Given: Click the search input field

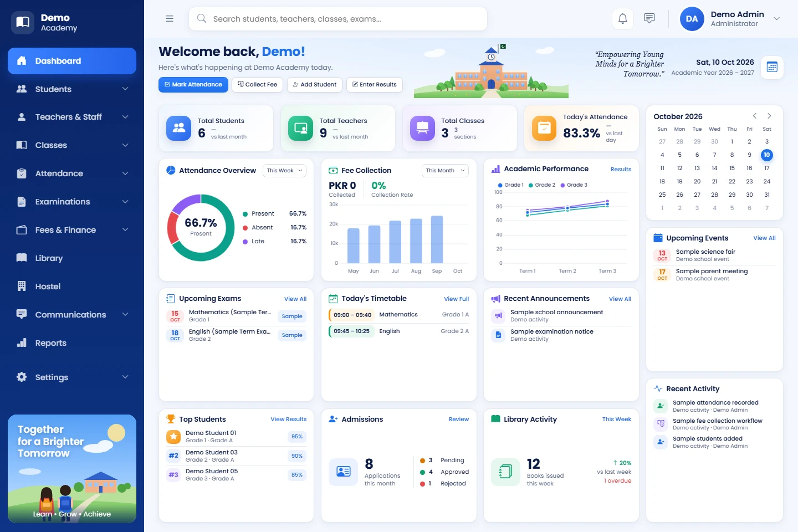Looking at the screenshot, I should point(338,19).
